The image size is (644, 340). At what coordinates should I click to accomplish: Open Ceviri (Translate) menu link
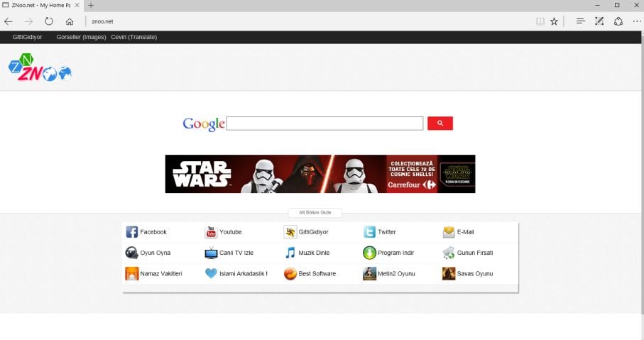tap(134, 37)
